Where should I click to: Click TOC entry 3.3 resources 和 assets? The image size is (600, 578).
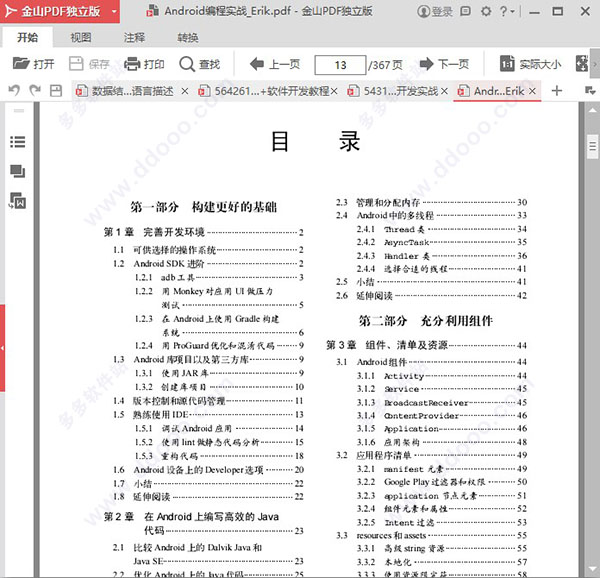click(431, 535)
